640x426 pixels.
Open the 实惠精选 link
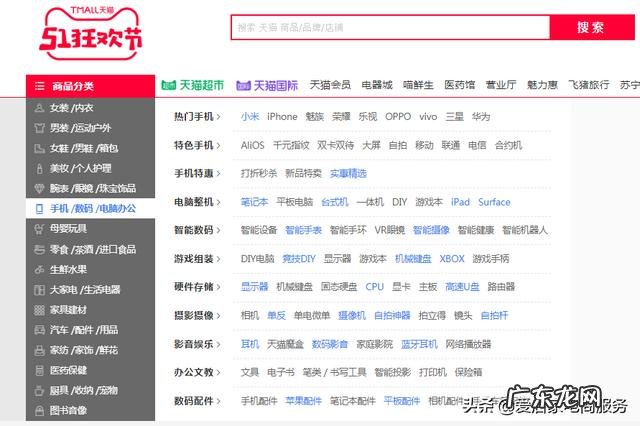348,173
